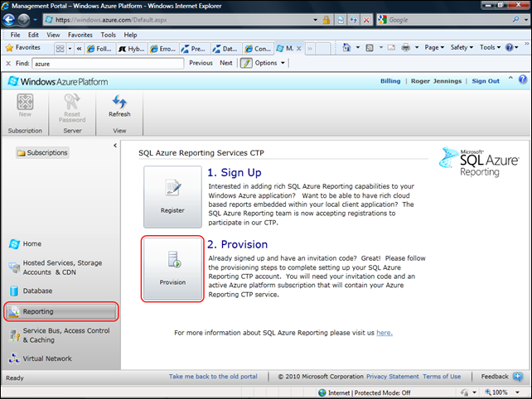Open the Privacy Statement link

coord(393,377)
